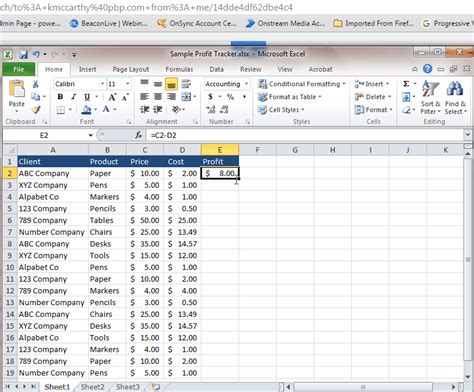Viewport: 474px width, 392px height.
Task: Click Format cells button
Action: click(x=373, y=110)
